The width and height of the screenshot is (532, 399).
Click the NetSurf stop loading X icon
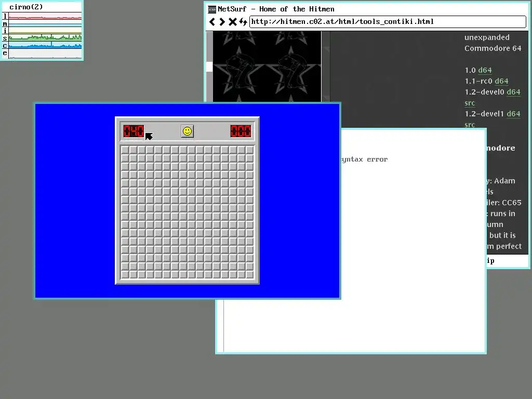(x=232, y=22)
